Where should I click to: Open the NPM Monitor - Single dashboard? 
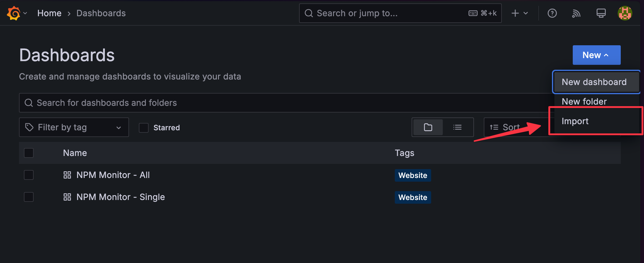point(120,197)
